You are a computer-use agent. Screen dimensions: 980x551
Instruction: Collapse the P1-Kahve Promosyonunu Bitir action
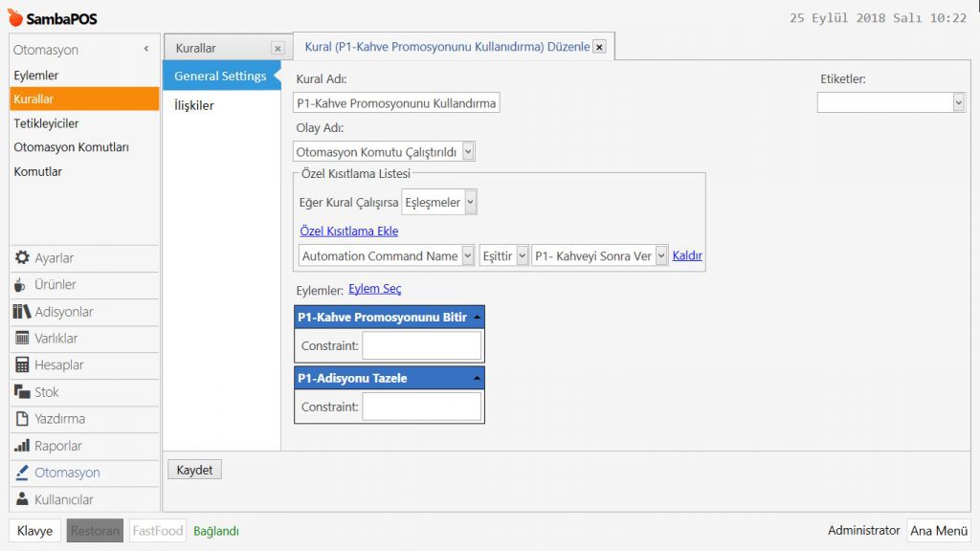(477, 318)
